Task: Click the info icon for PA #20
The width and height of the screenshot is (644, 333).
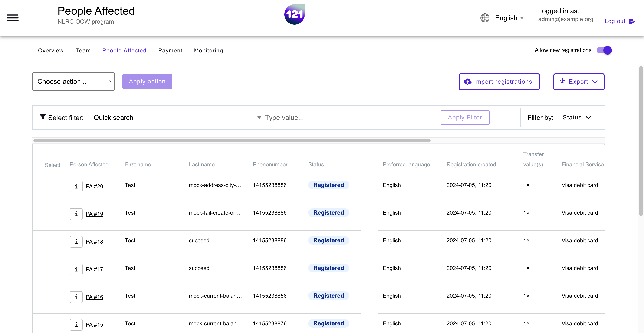Action: point(76,186)
